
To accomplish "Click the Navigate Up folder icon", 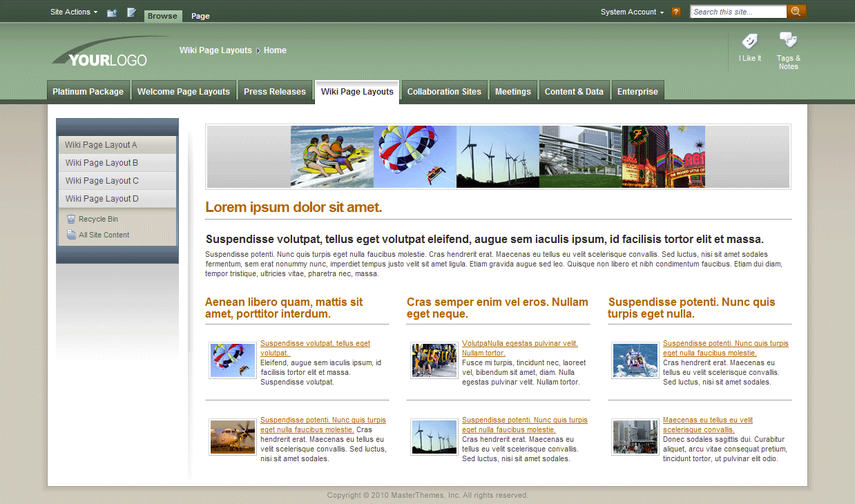I will (x=111, y=12).
